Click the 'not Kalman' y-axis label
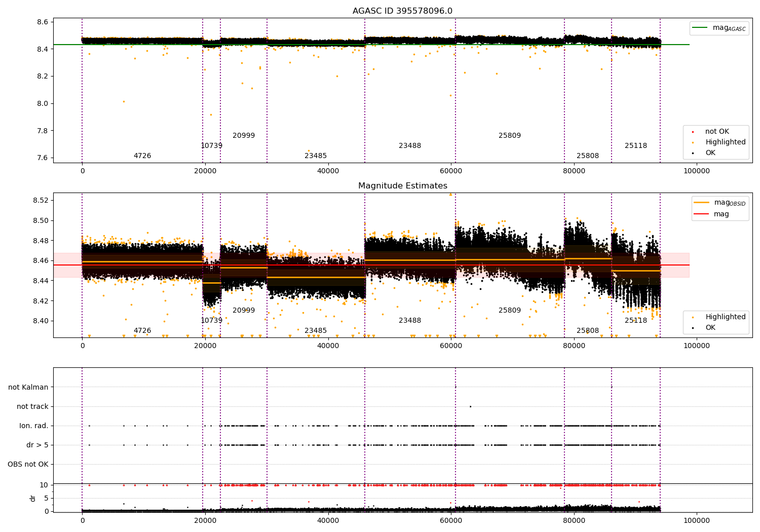This screenshot has height=532, width=760. 28,387
